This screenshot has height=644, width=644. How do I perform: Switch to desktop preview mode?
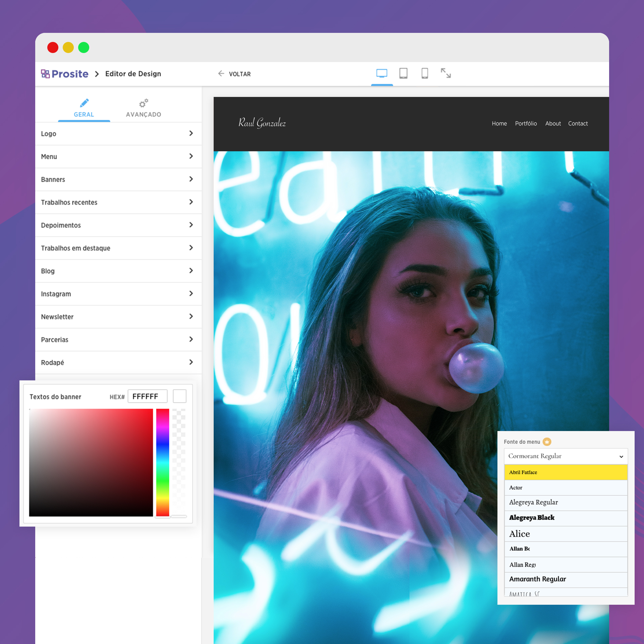click(x=382, y=73)
